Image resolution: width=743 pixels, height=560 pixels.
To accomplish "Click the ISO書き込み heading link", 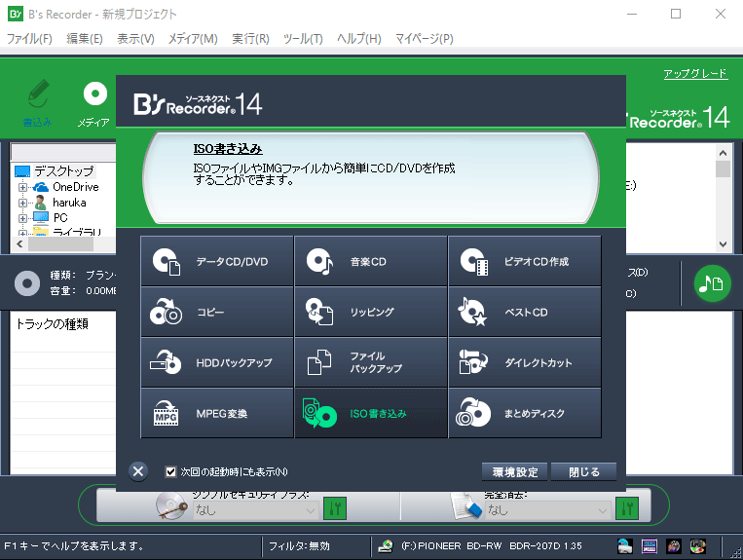I will tap(228, 149).
